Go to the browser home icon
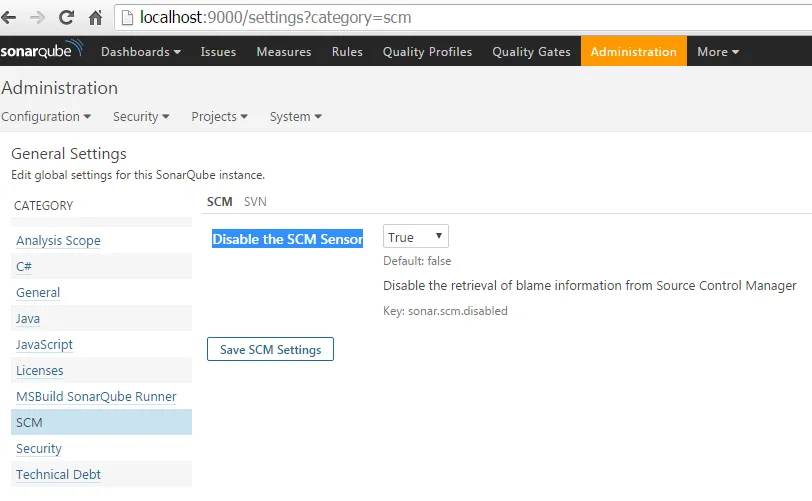Viewport: 812px width, 501px height. tap(95, 18)
